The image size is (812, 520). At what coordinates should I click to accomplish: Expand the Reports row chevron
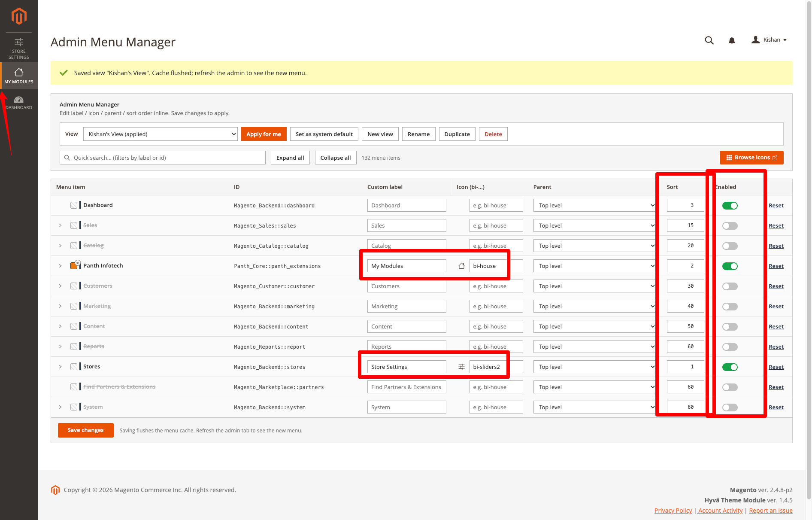pyautogui.click(x=60, y=347)
